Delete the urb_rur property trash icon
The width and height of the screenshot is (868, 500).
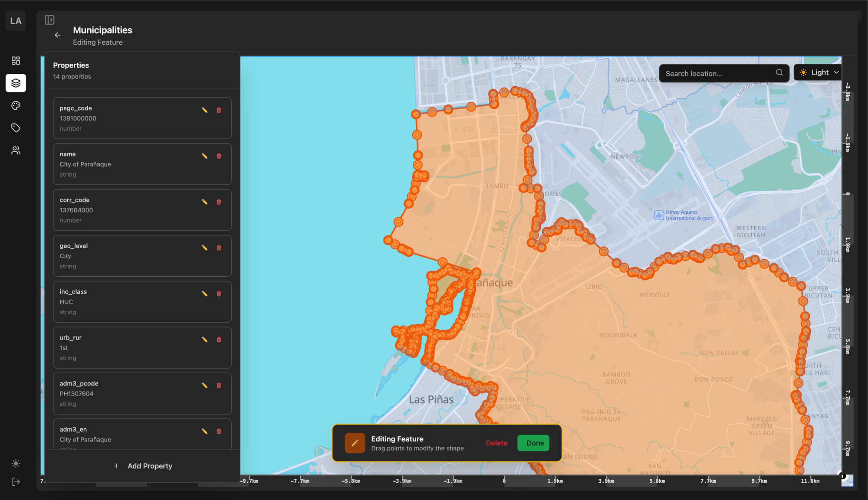point(219,340)
